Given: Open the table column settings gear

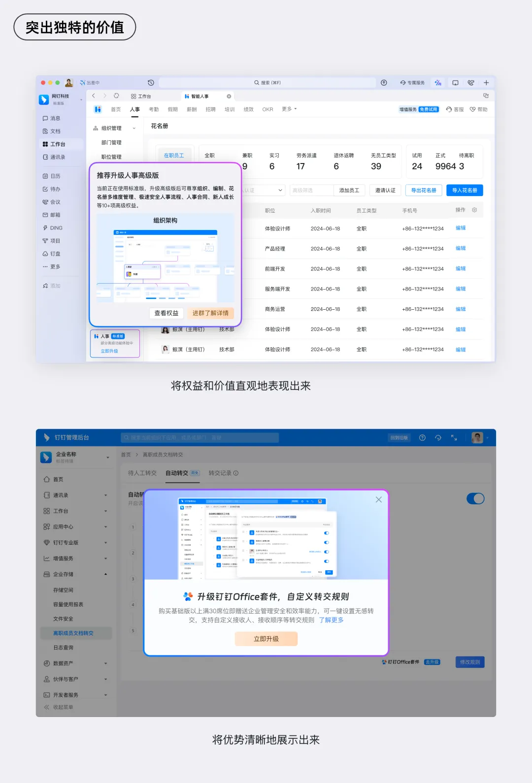Looking at the screenshot, I should [474, 210].
